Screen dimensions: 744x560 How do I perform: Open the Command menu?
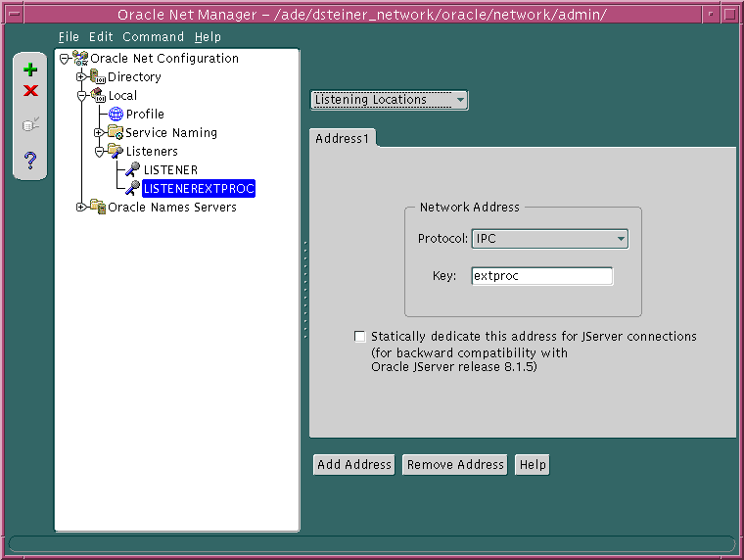point(154,36)
